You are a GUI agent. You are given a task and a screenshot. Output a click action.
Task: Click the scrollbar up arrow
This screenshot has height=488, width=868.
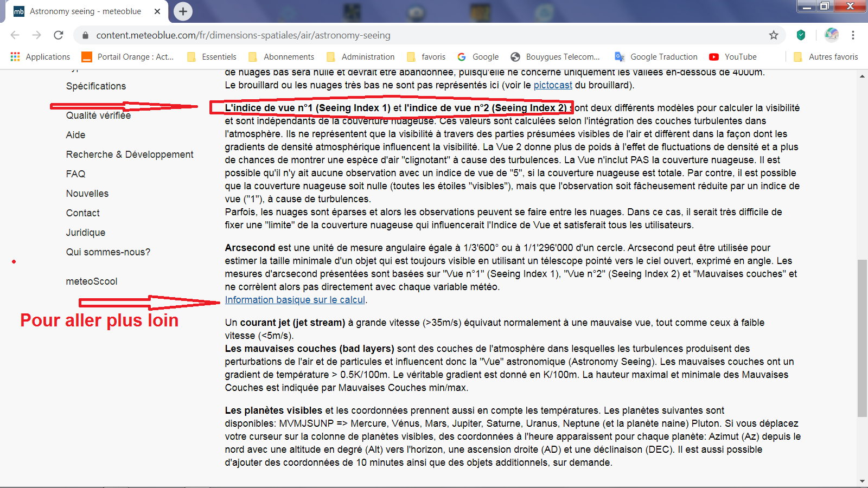tap(862, 76)
